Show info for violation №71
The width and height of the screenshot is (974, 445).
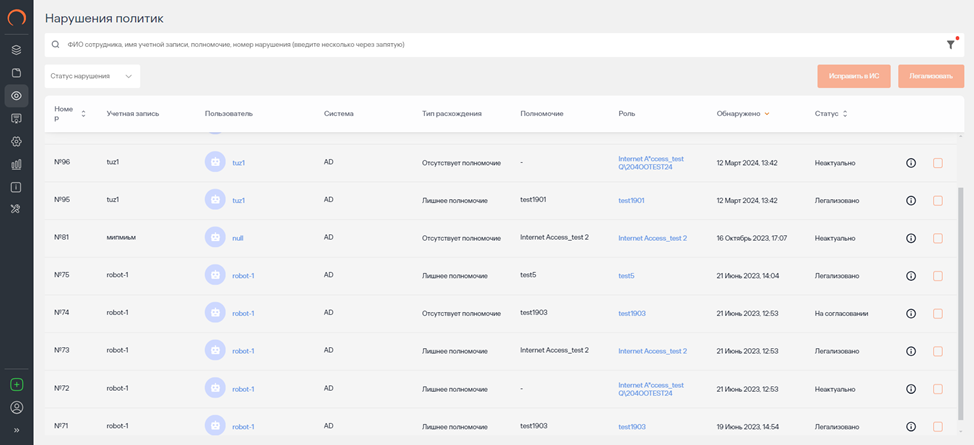click(x=911, y=426)
